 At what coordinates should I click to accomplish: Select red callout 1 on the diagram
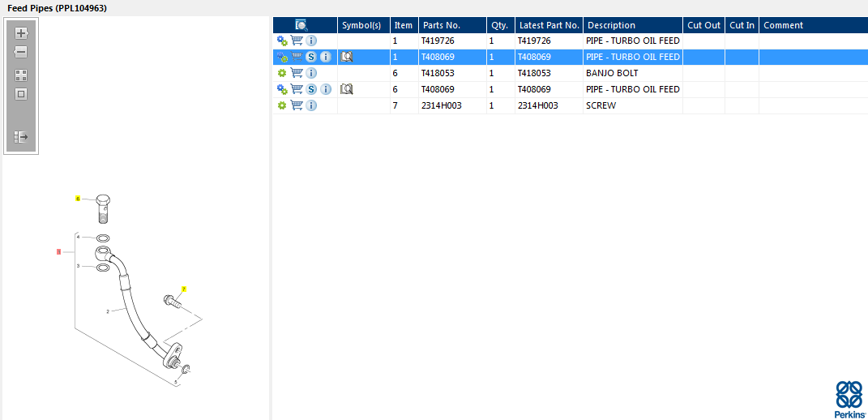(x=58, y=252)
